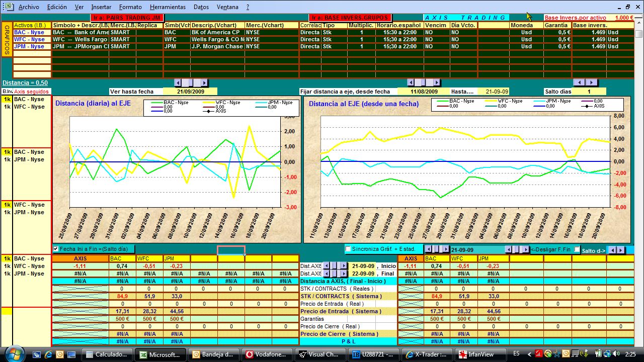This screenshot has height=362, width=644.
Task: Click the Excel workbook icon in menu bar
Action: pyautogui.click(x=9, y=7)
